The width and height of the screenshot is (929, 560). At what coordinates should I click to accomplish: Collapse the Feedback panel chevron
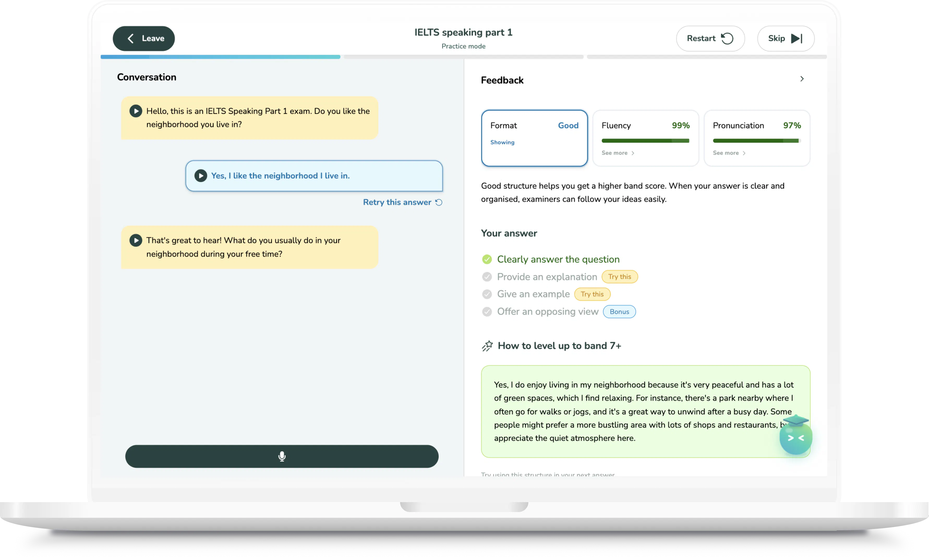coord(802,79)
